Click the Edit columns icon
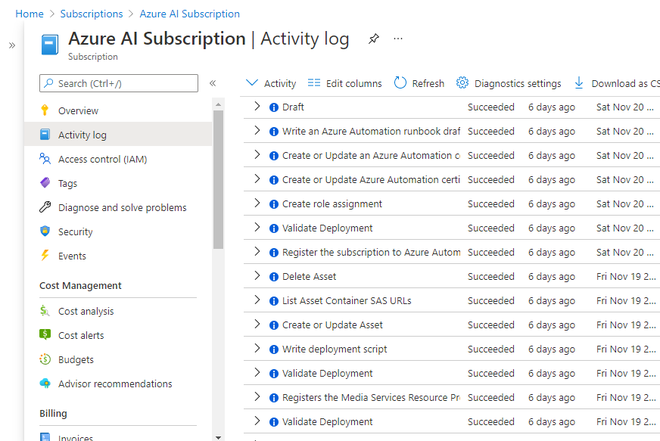The height and width of the screenshot is (441, 660). [x=314, y=83]
